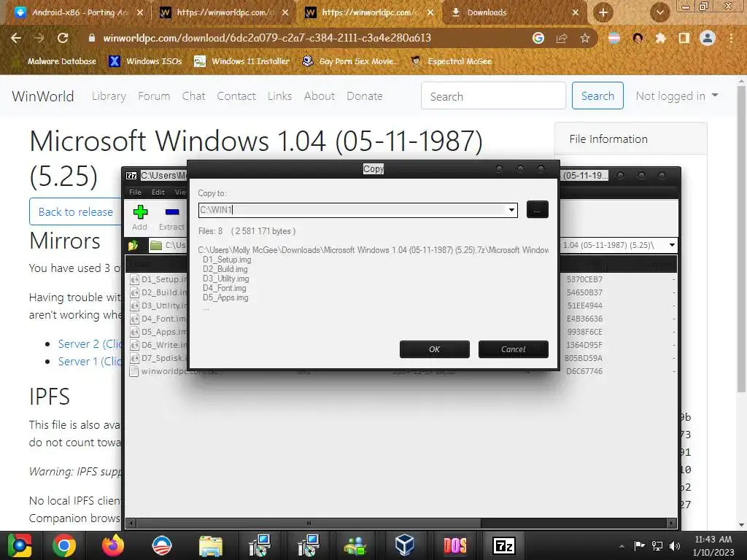747x560 pixels.
Task: Click the WinWorld brand logo text
Action: [43, 96]
